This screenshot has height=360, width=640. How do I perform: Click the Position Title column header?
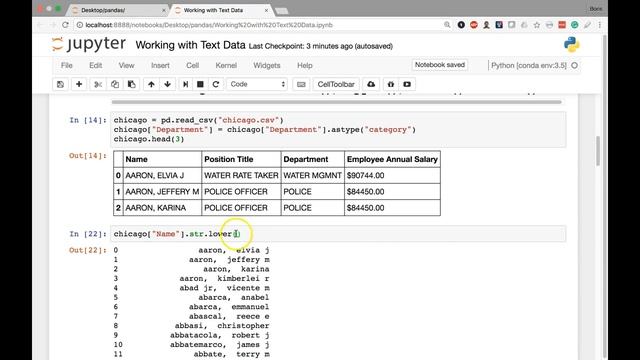coord(241,159)
